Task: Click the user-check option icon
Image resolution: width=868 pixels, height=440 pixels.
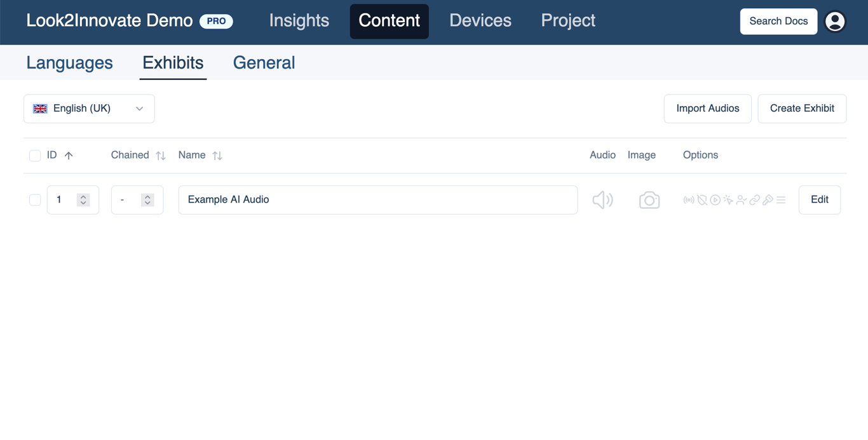Action: click(742, 200)
